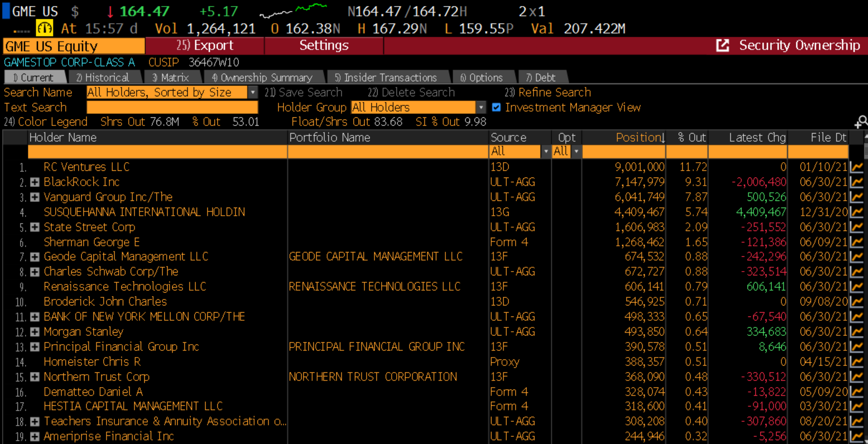Open chart icon for Ameriprise Financial row

pos(856,437)
